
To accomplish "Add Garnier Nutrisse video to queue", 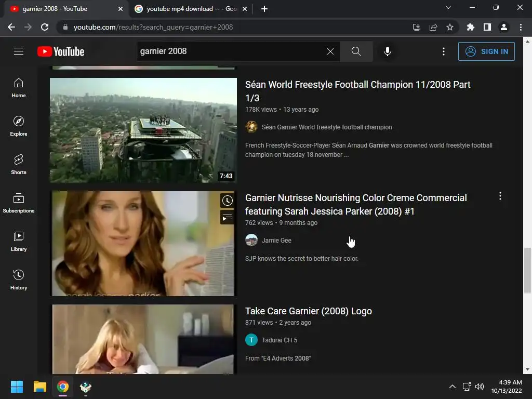I will (228, 217).
